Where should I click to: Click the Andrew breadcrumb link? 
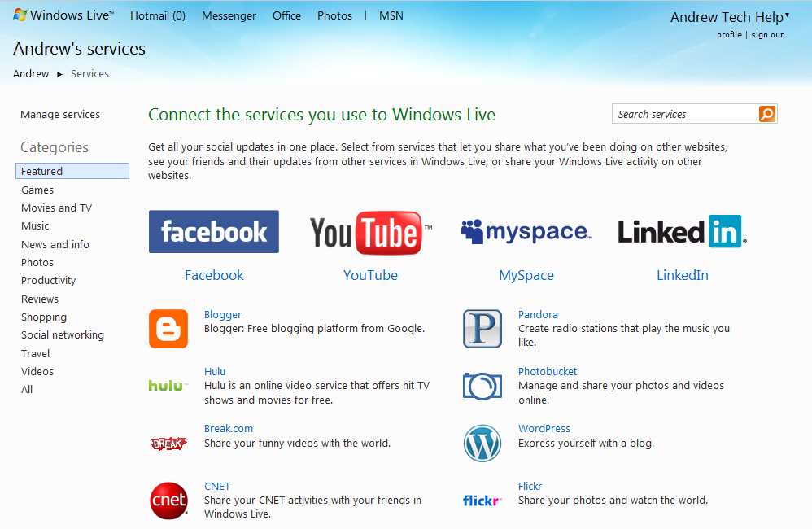coord(31,73)
